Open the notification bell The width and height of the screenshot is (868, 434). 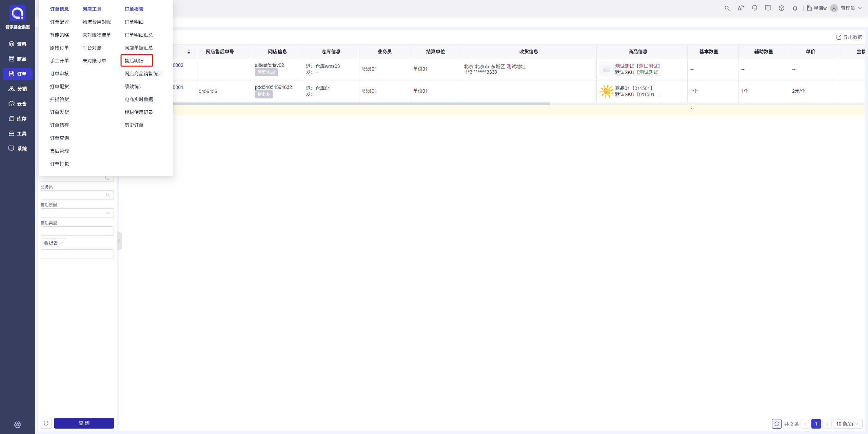pos(795,8)
